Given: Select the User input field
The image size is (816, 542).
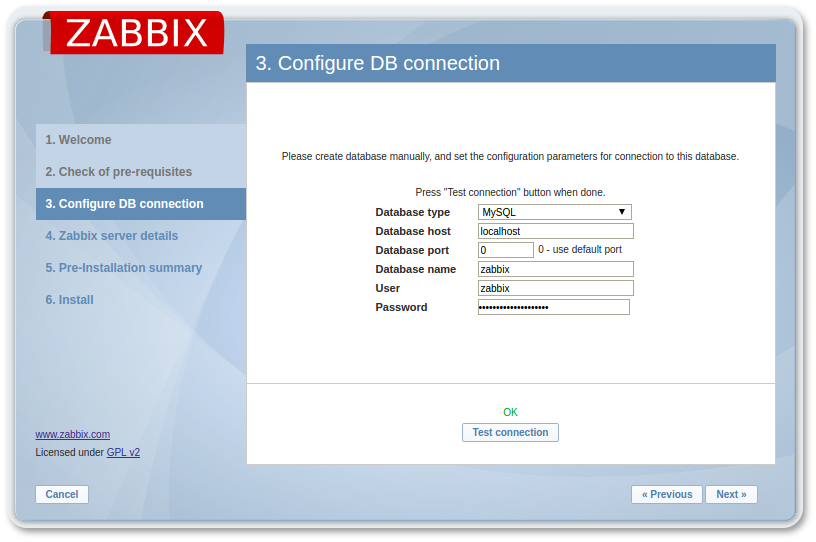Looking at the screenshot, I should (x=555, y=288).
